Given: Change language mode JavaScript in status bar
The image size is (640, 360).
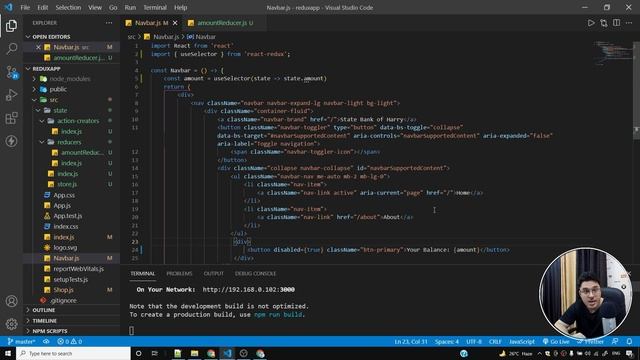Looking at the screenshot, I should tap(522, 341).
